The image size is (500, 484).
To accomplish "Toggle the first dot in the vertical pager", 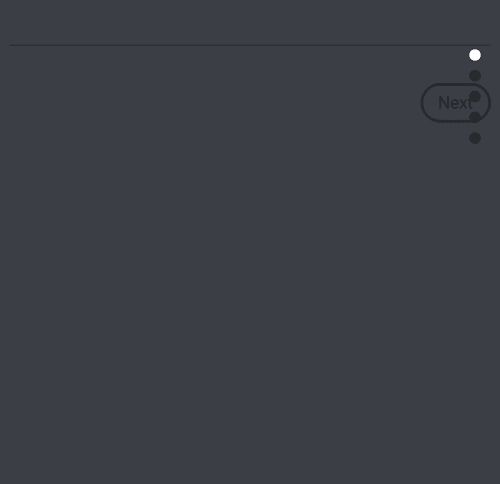I will (x=475, y=55).
